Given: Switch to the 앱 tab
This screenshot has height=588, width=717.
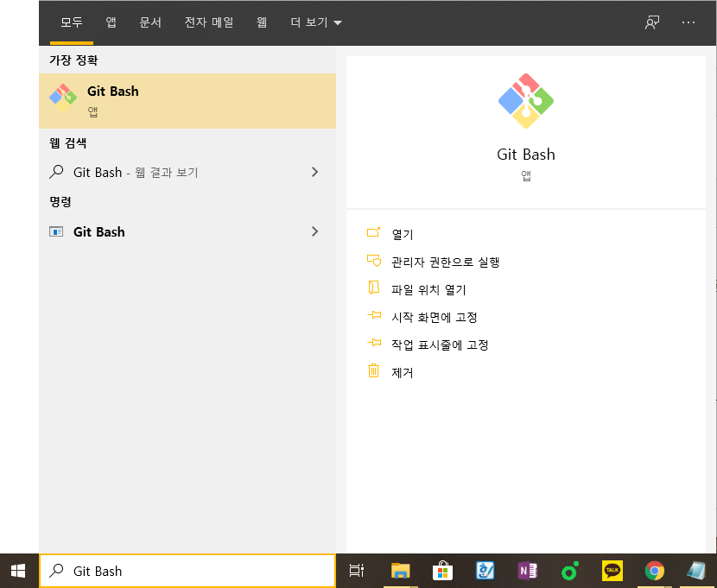Looking at the screenshot, I should (111, 22).
